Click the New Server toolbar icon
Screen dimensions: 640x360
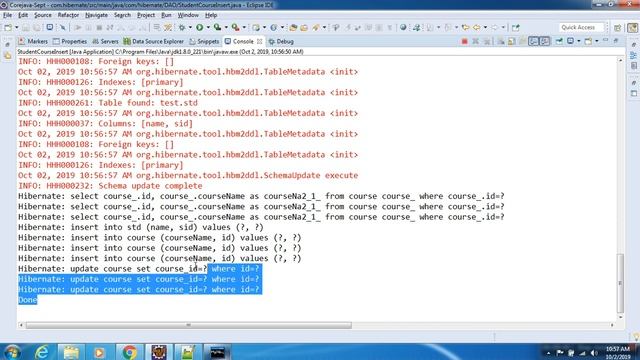256,27
